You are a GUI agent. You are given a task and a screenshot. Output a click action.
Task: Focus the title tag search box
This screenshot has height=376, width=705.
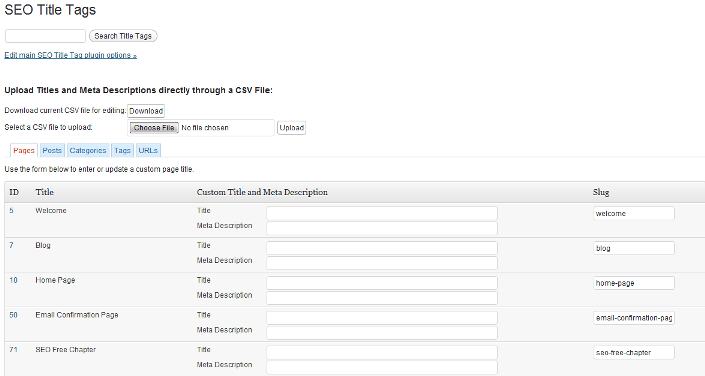45,36
